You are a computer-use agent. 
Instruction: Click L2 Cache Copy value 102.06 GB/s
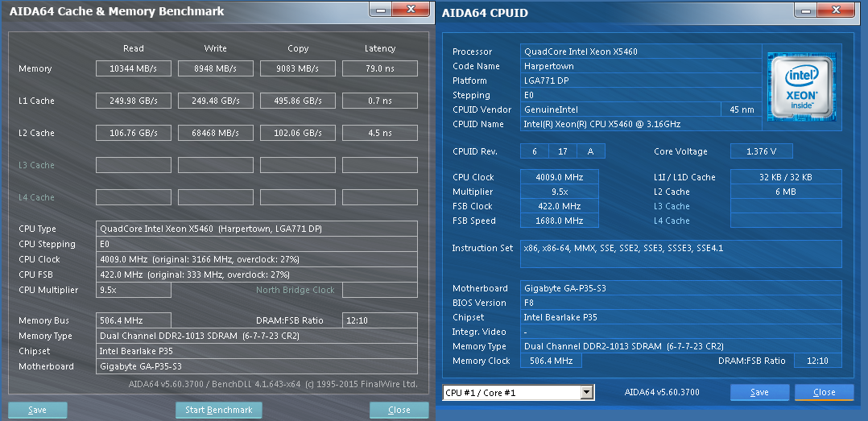tap(298, 133)
